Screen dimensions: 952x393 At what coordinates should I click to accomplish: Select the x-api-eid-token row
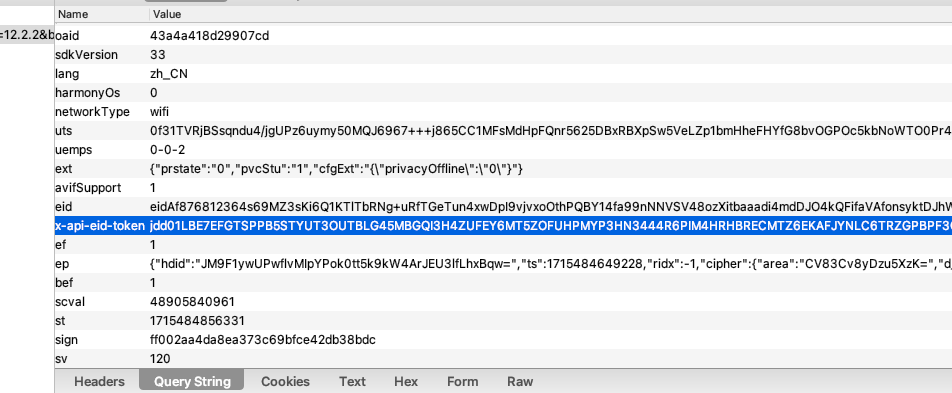[503, 226]
